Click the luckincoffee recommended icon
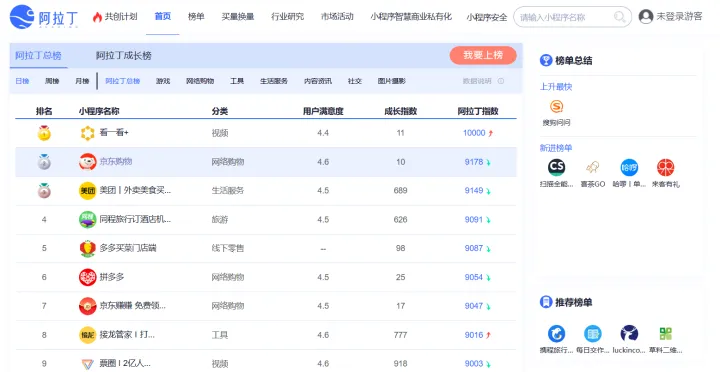This screenshot has width=720, height=372. (629, 334)
